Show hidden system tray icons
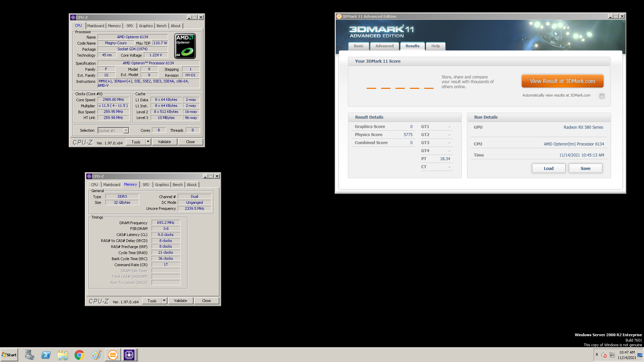Screen dimensions: 644x362 (597, 355)
